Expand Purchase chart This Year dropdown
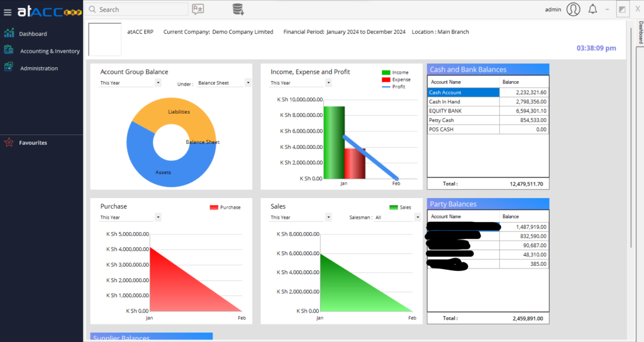This screenshot has height=342, width=644. tap(158, 218)
